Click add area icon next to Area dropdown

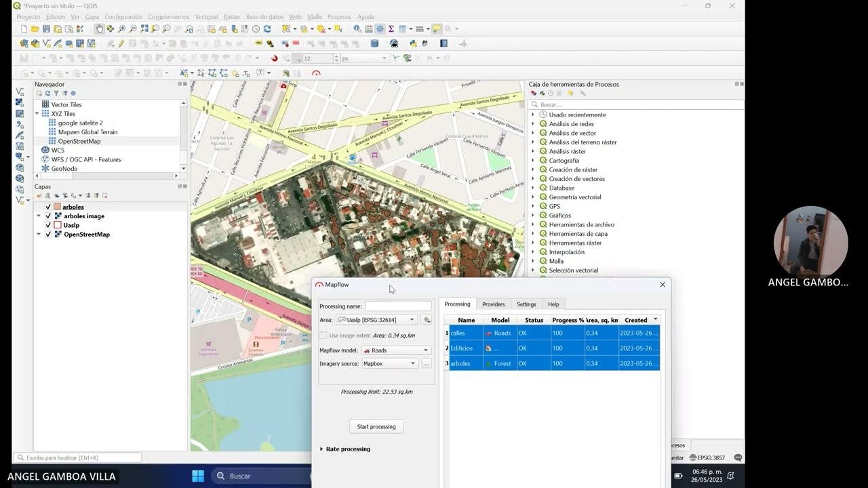[427, 320]
